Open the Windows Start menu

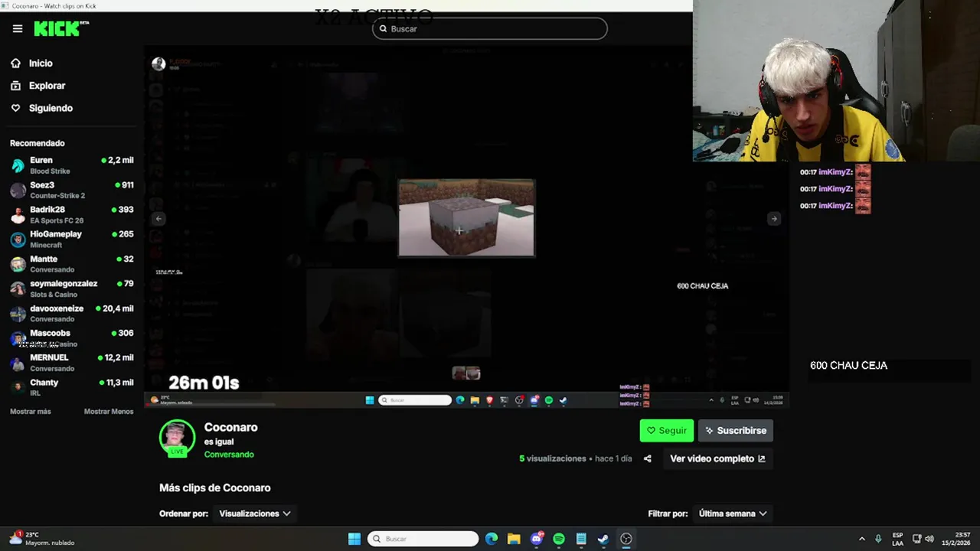point(354,539)
